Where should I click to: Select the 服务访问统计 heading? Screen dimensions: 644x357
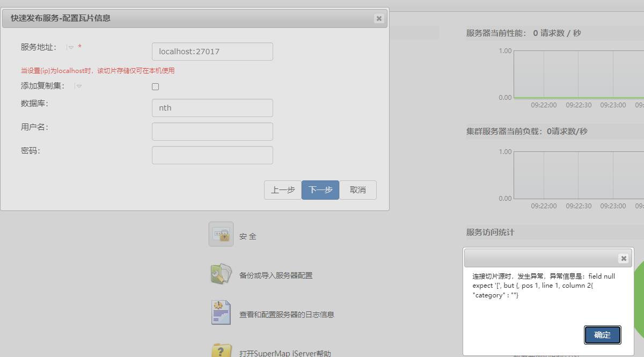490,232
